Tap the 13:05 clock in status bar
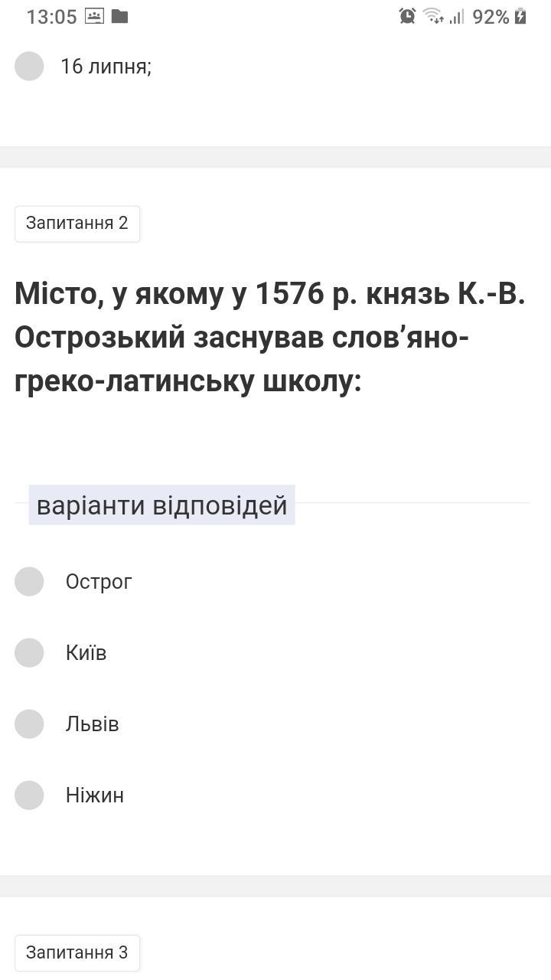Viewport: 551px width, 980px height. click(51, 17)
